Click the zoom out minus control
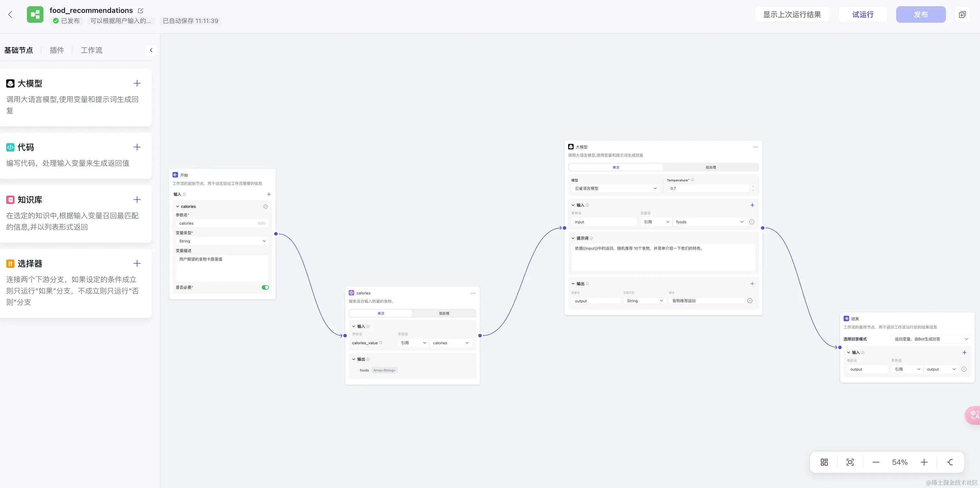 click(876, 462)
